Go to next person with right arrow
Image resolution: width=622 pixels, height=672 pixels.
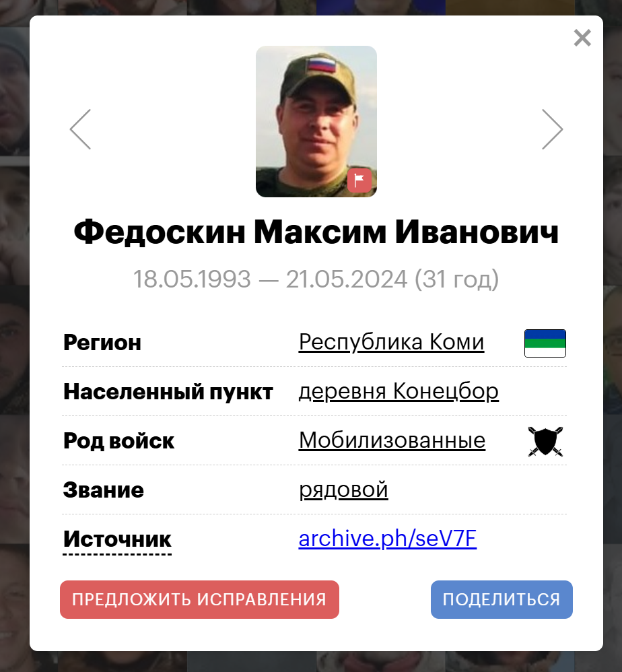552,129
